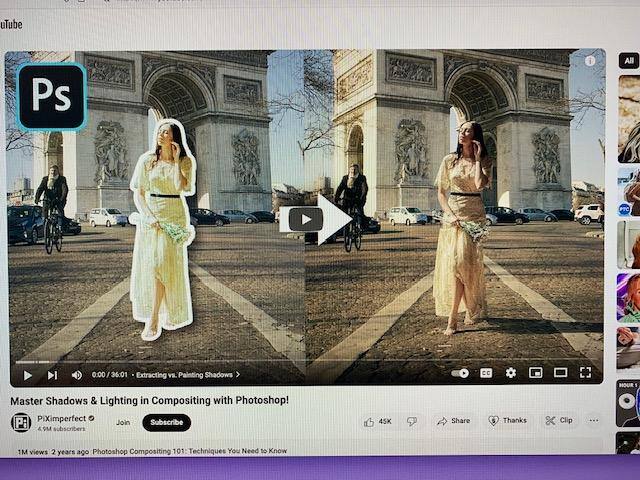Click the Join membership button
This screenshot has height=480, width=640.
(123, 422)
